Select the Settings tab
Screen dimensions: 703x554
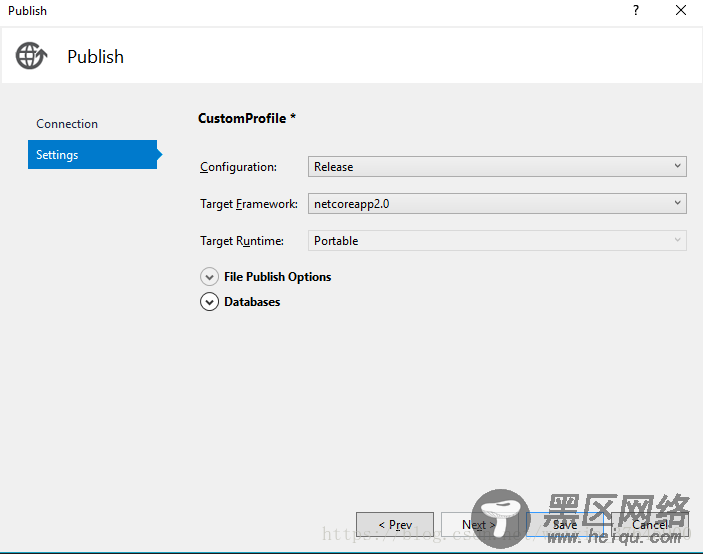pyautogui.click(x=92, y=155)
